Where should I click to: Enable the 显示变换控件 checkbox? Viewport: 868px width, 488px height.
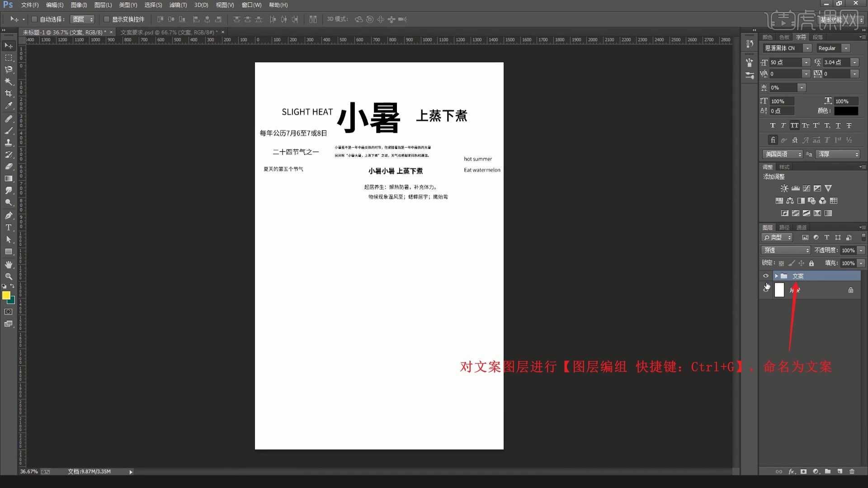(107, 19)
